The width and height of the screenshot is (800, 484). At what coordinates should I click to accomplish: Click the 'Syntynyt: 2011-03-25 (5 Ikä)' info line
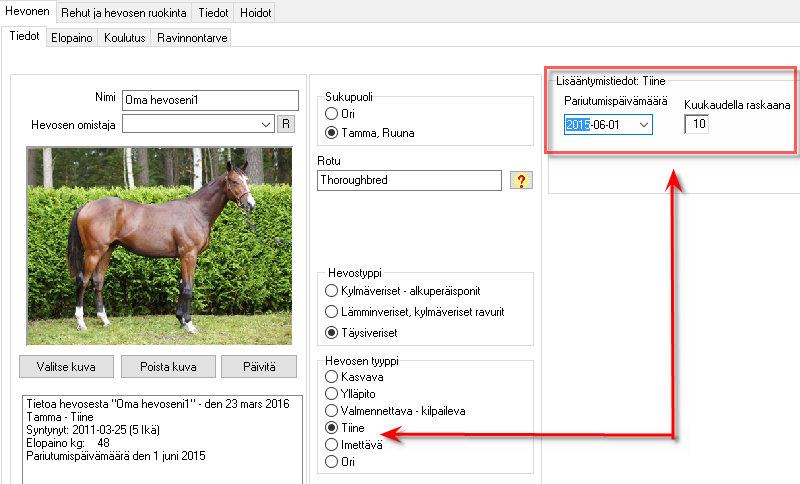93,430
